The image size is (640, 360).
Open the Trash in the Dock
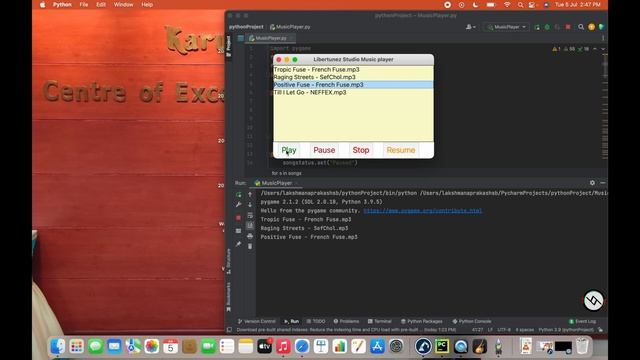pyautogui.click(x=582, y=346)
